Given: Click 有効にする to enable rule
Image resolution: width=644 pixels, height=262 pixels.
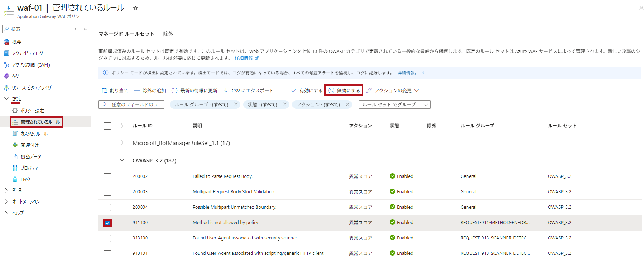Looking at the screenshot, I should tap(307, 91).
